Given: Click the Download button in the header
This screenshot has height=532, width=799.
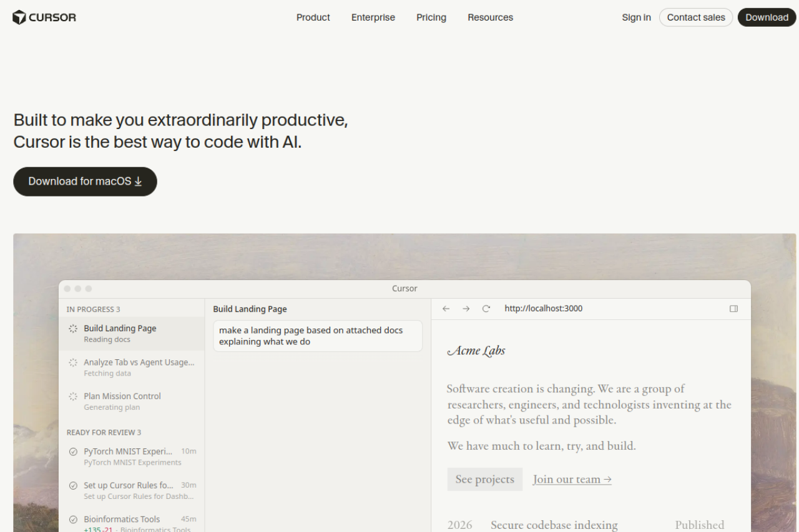Looking at the screenshot, I should click(x=767, y=17).
